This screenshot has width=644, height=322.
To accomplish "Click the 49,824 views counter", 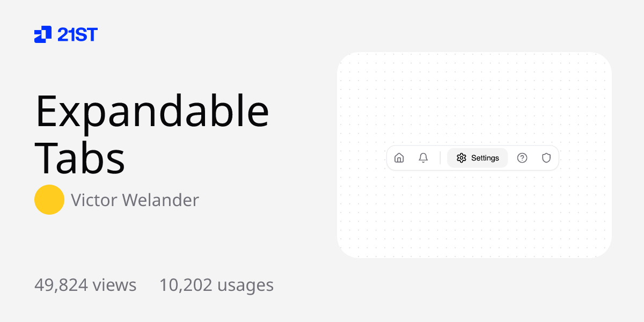I will tap(85, 284).
